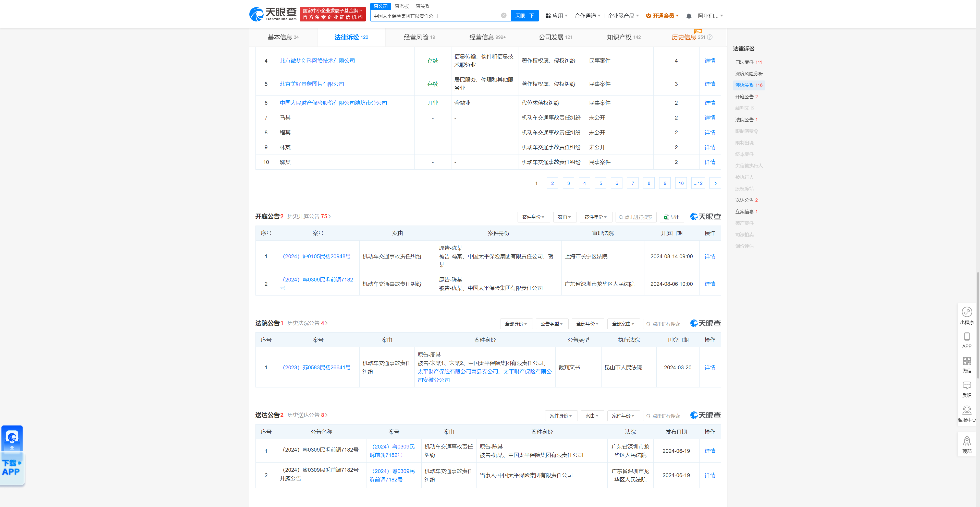Go to next page arrow in pagination
The width and height of the screenshot is (980, 507).
(x=715, y=183)
